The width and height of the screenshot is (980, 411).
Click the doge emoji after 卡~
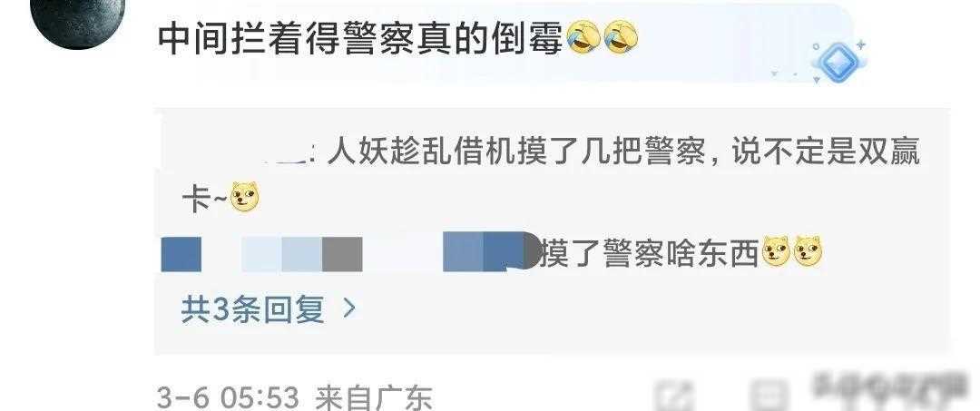click(x=245, y=197)
